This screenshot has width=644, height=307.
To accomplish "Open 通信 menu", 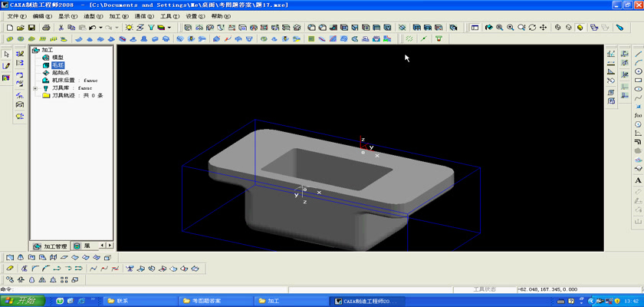I will pos(144,16).
